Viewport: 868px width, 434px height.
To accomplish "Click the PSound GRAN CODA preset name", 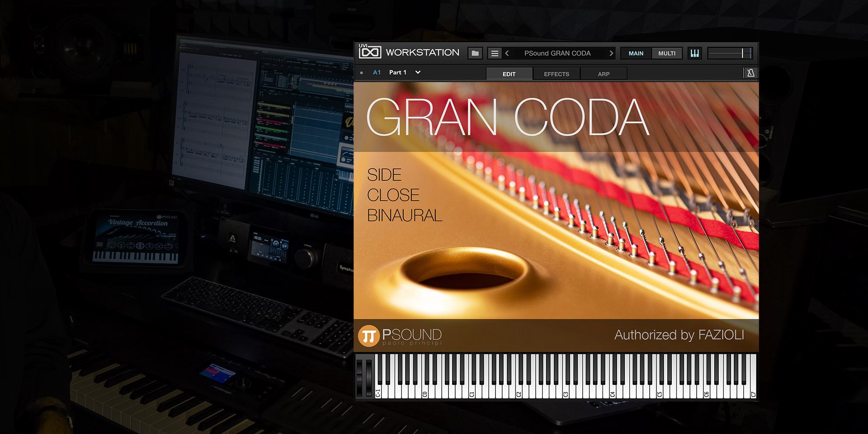I will pos(557,53).
